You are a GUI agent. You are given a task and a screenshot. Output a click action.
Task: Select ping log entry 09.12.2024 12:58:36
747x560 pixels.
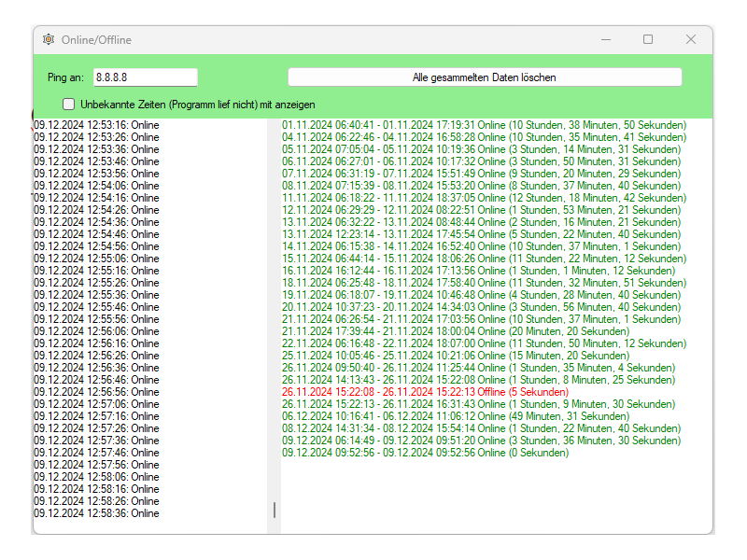[x=96, y=513]
